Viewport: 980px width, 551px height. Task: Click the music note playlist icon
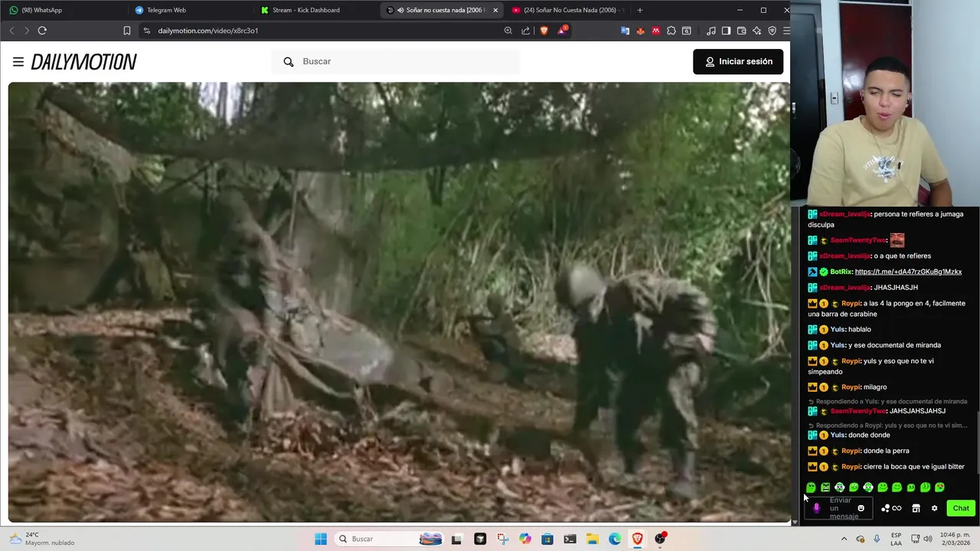tap(711, 31)
